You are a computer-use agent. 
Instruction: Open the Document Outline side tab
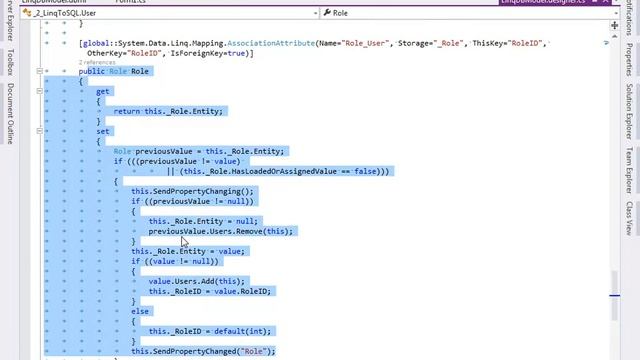[x=11, y=114]
